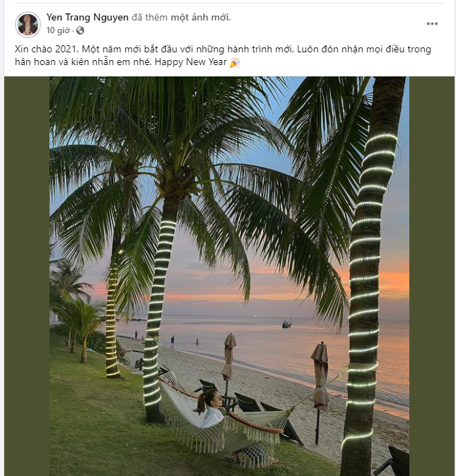The image size is (456, 476).
Task: Click the dark green bar right of photo
Action: (431, 276)
